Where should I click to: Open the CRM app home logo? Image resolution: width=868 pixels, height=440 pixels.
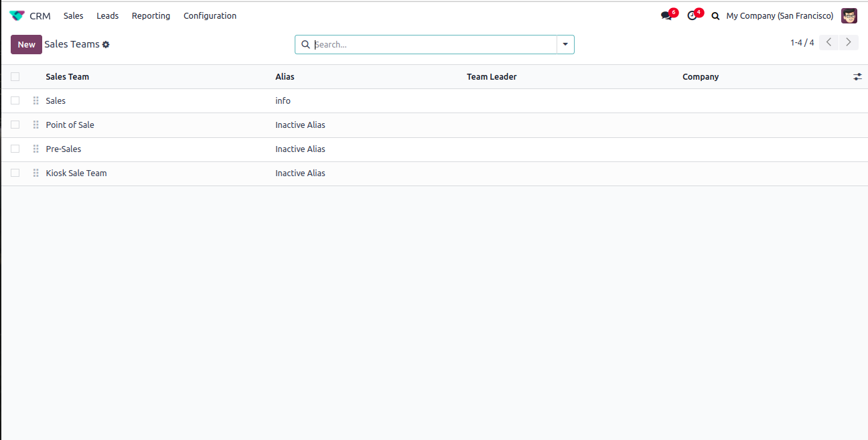[17, 15]
